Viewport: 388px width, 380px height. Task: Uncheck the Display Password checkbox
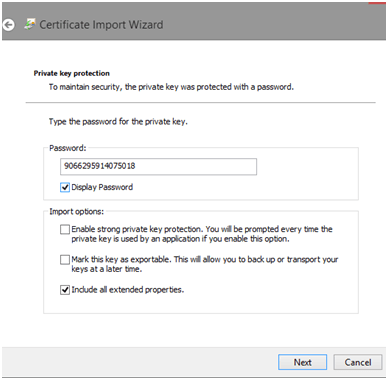click(65, 187)
